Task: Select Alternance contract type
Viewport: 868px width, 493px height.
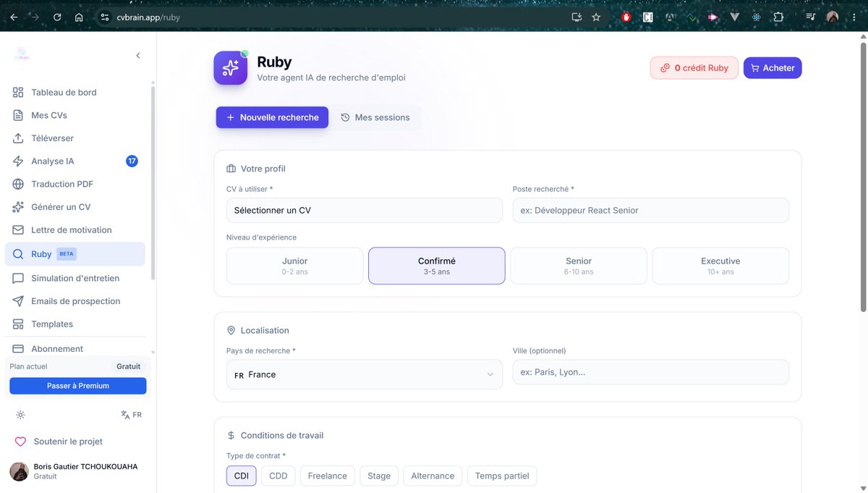Action: [433, 476]
